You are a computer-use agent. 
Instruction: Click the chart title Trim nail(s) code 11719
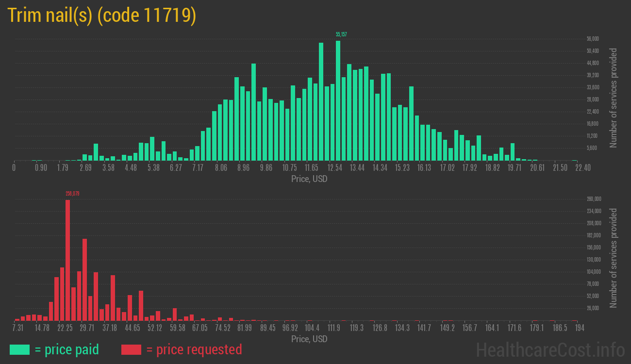tap(102, 16)
